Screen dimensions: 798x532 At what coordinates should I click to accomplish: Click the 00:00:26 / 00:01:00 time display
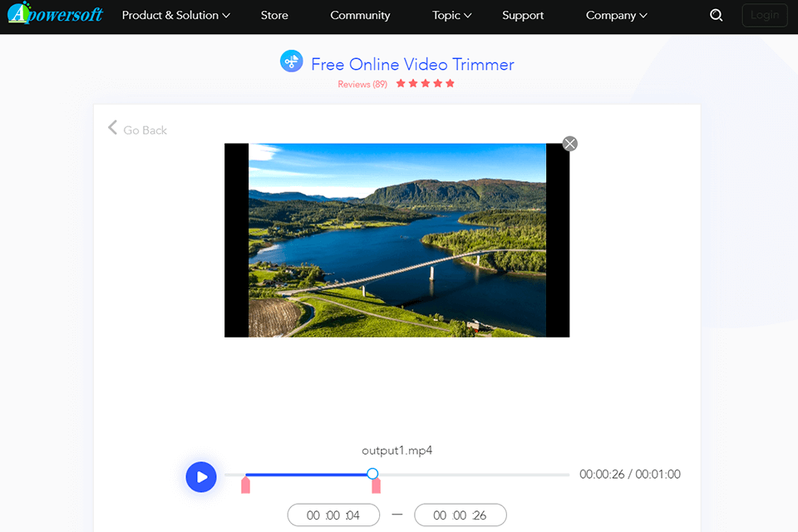[x=630, y=475]
